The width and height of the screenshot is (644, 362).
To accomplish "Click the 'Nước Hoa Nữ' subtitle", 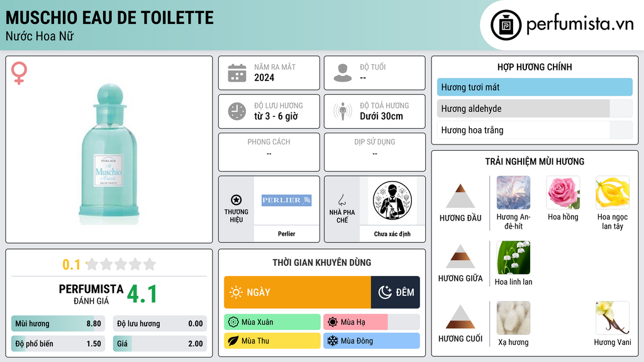I will (x=40, y=36).
